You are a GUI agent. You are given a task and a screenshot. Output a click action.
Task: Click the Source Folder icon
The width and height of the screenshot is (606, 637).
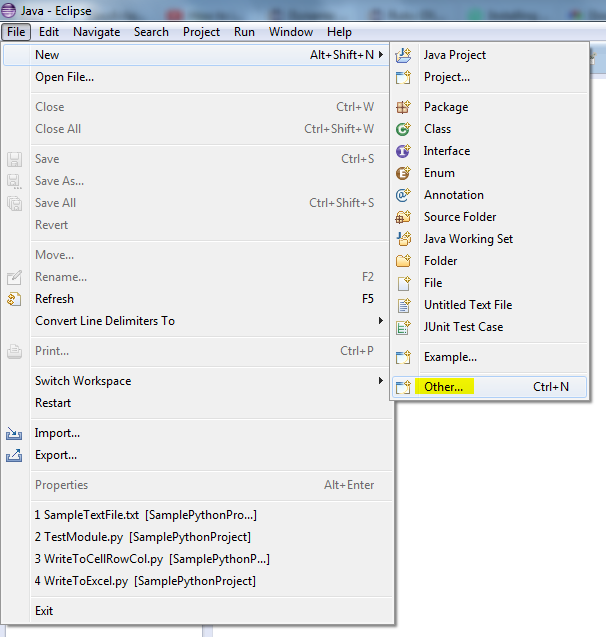[403, 217]
